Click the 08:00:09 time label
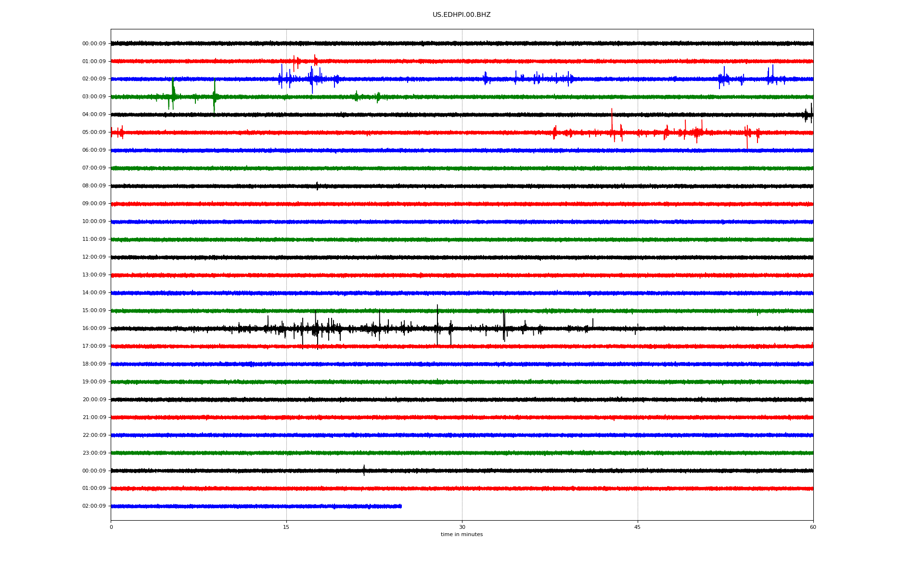Screen dimensions: 924x578 [94, 186]
